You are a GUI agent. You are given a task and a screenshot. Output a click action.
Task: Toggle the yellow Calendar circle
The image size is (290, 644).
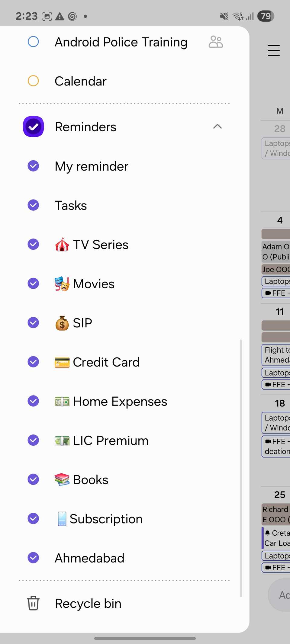(33, 81)
